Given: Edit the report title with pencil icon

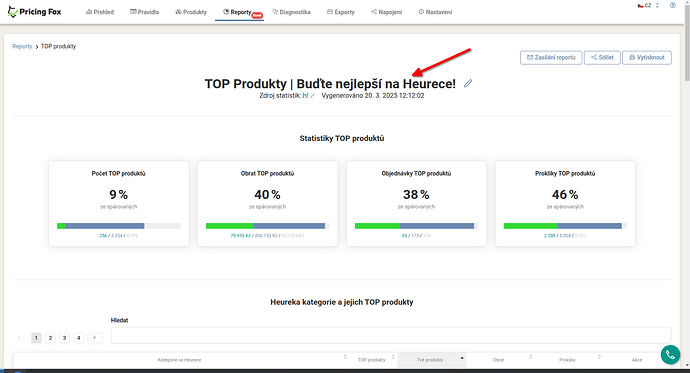Looking at the screenshot, I should tap(468, 83).
